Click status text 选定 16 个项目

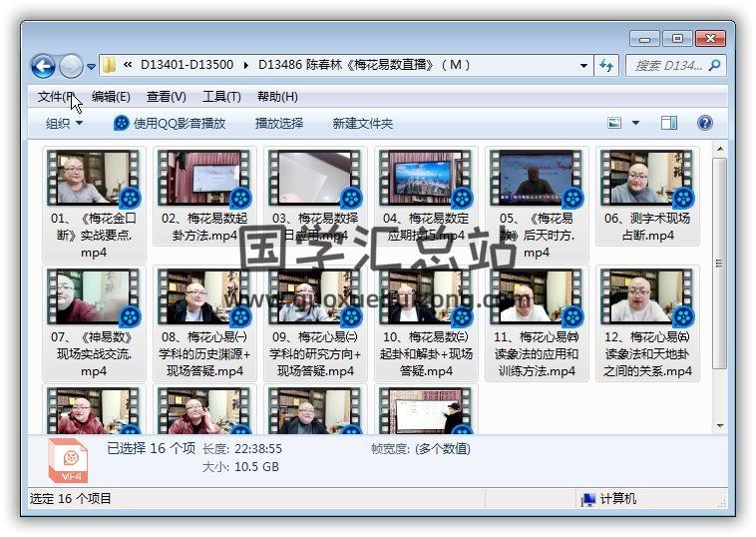[x=71, y=499]
